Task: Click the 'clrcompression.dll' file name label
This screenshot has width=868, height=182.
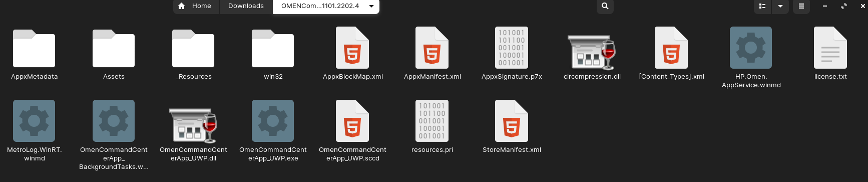Action: click(x=592, y=77)
